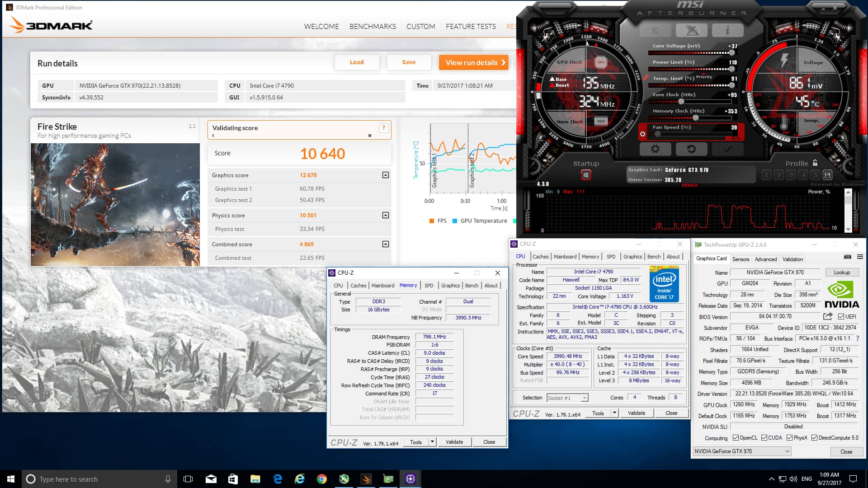868x488 pixels.
Task: Toggle UEFI checkbox in GPU-Z
Action: pos(841,317)
